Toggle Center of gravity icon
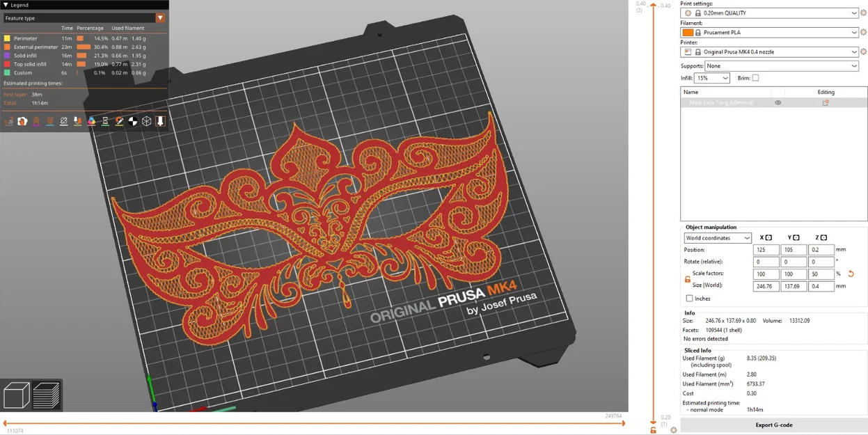 pyautogui.click(x=133, y=121)
